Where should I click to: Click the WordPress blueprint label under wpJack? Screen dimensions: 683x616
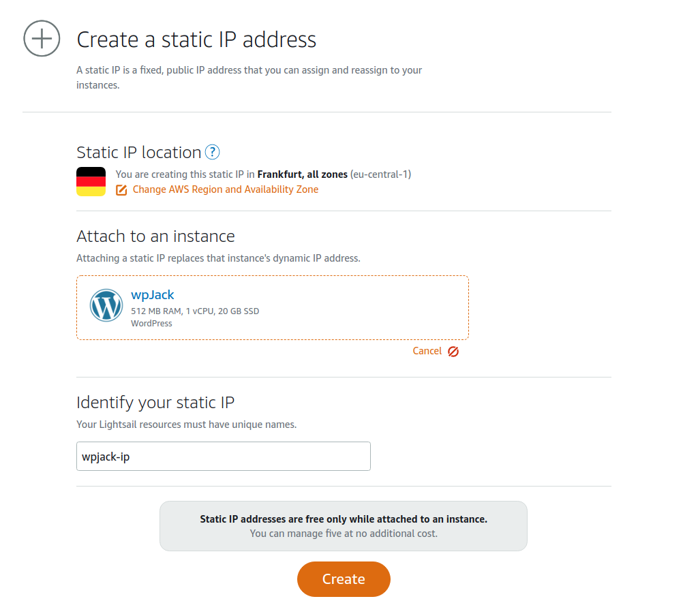coord(151,324)
